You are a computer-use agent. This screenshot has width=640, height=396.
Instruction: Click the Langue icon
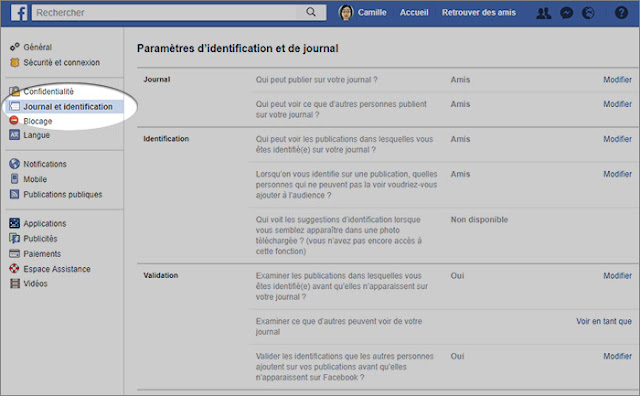(x=15, y=135)
